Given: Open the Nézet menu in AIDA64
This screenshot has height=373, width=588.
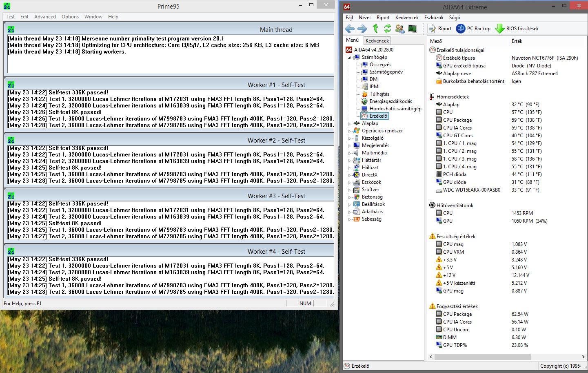Looking at the screenshot, I should click(x=365, y=18).
